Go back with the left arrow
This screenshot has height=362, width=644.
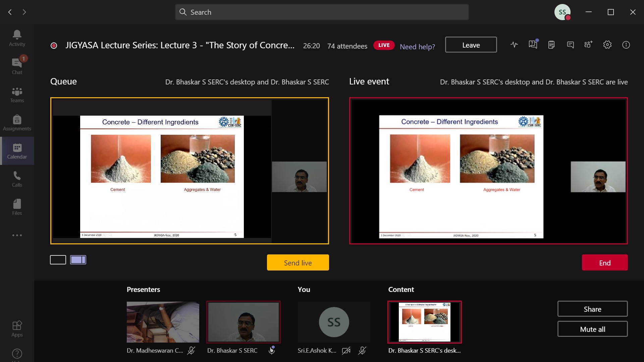click(x=10, y=12)
